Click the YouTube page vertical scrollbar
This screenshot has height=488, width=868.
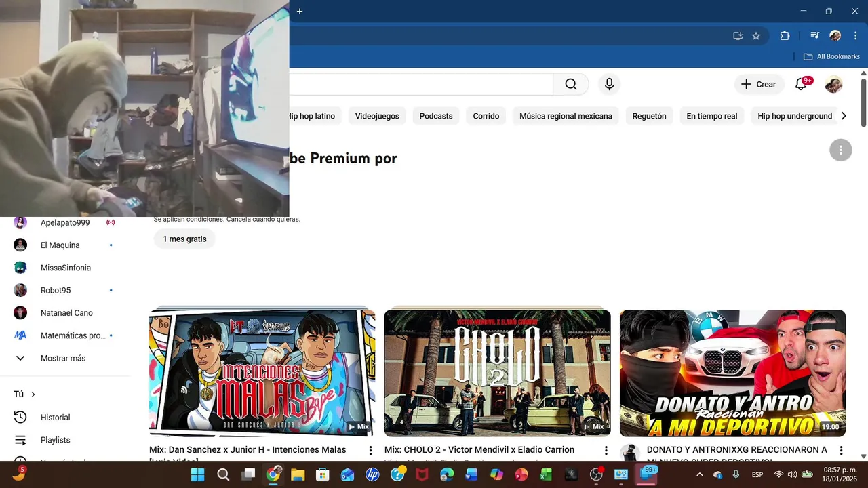[863, 102]
